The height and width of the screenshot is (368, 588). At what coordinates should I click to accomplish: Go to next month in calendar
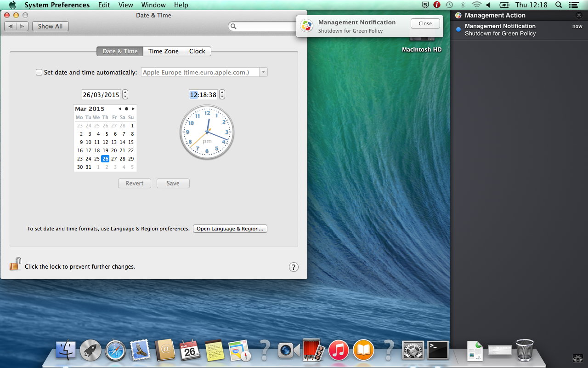(x=133, y=109)
